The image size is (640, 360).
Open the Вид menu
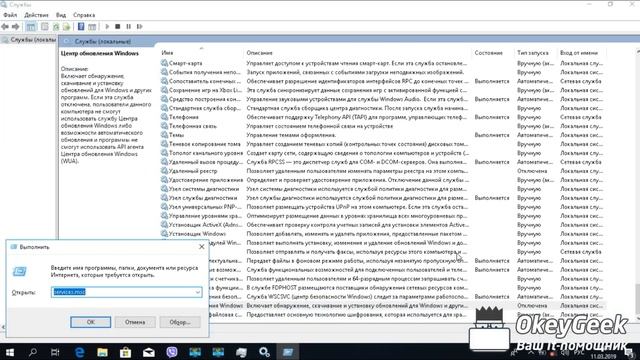point(61,15)
